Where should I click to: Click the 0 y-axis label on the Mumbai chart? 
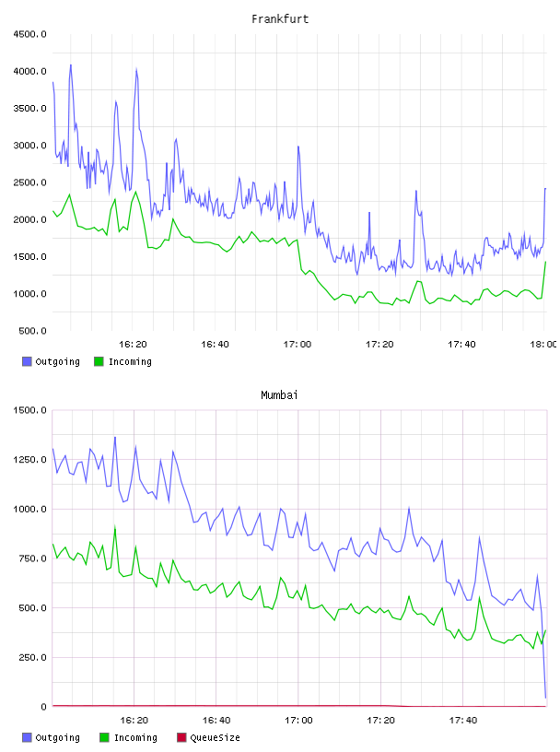coord(43,707)
